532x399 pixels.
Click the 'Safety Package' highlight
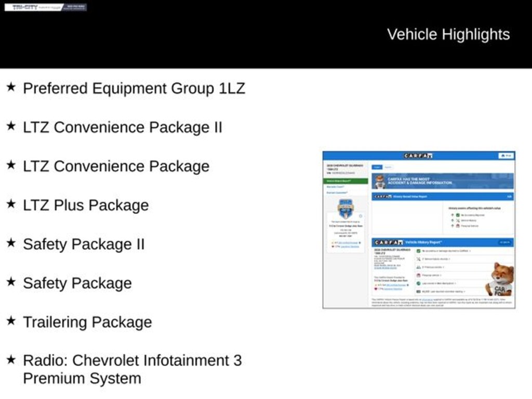pyautogui.click(x=77, y=283)
